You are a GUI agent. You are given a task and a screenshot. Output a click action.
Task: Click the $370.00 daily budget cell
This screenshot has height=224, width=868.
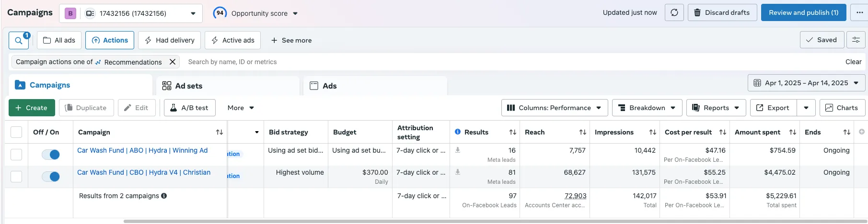[360, 177]
